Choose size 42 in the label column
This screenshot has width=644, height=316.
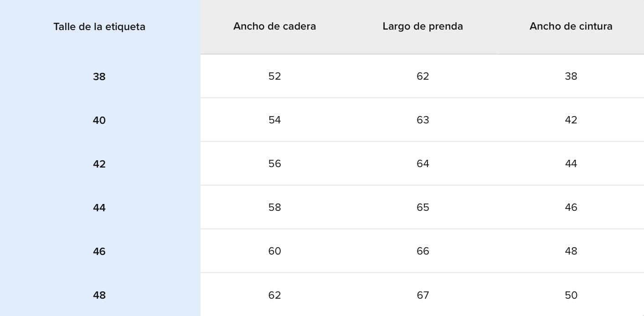click(99, 164)
